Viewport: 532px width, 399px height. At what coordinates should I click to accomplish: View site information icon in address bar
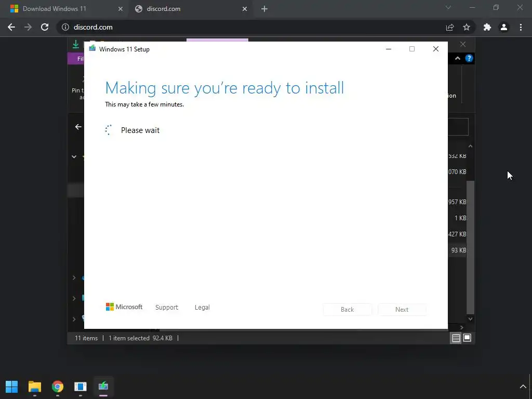[x=65, y=27]
